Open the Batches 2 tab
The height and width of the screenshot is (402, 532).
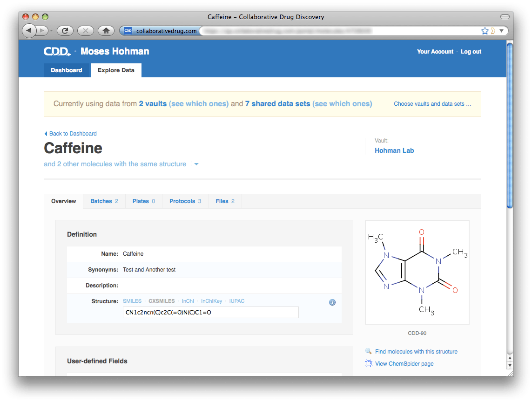point(104,201)
